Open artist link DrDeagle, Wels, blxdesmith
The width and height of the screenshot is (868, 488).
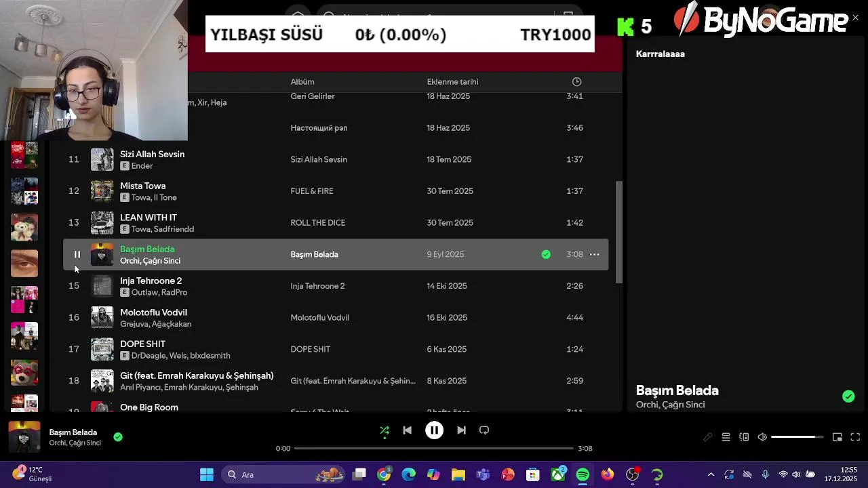[x=181, y=356]
